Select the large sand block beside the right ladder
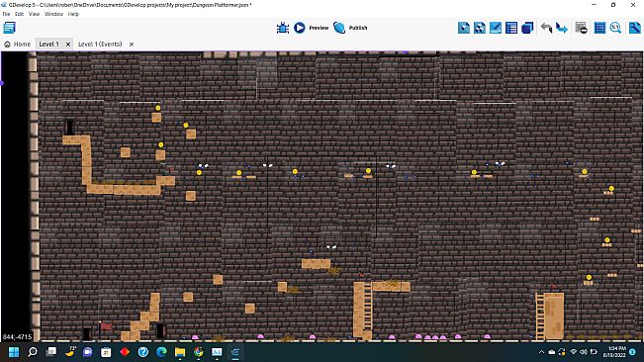This screenshot has width=644, height=362. click(x=554, y=317)
